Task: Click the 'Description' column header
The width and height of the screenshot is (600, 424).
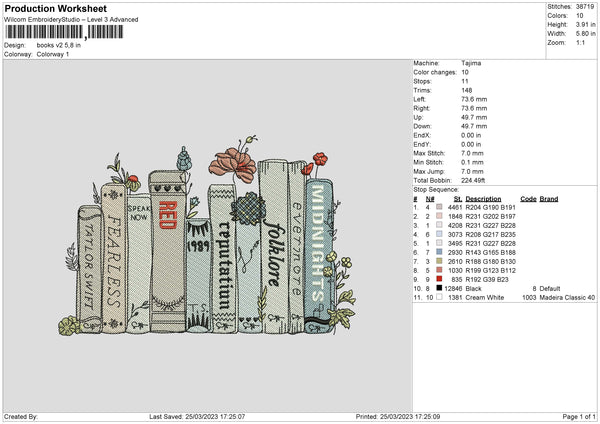Action: coord(483,199)
